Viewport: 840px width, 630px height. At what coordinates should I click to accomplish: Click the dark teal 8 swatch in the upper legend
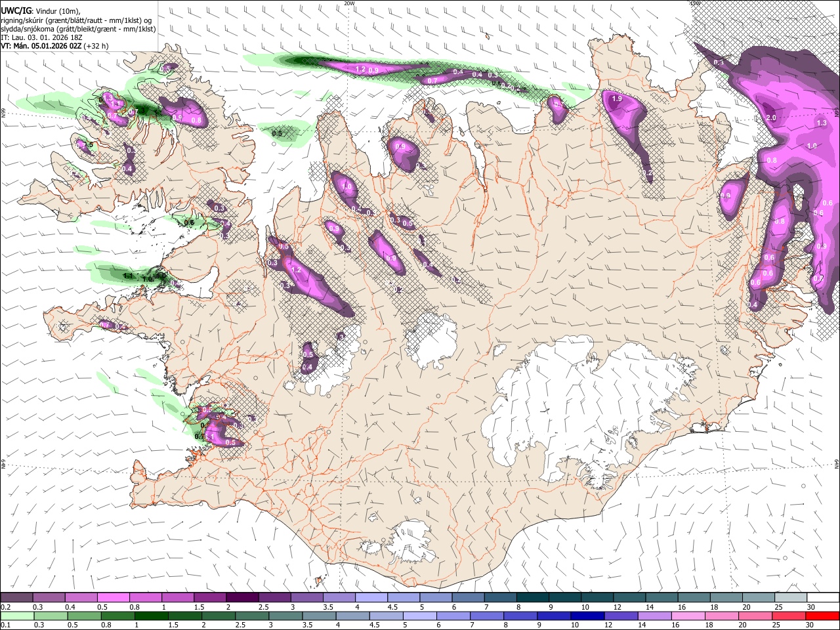point(533,597)
